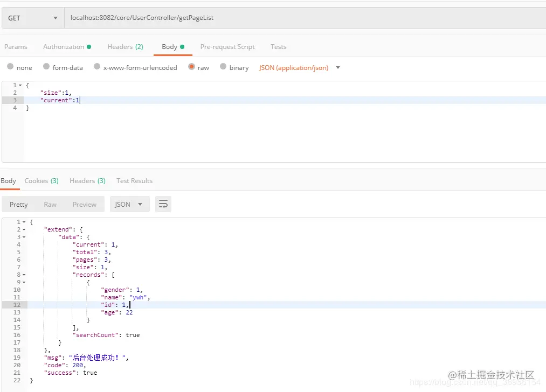The width and height of the screenshot is (546, 392).
Task: Click the "msg" response line
Action: point(86,358)
